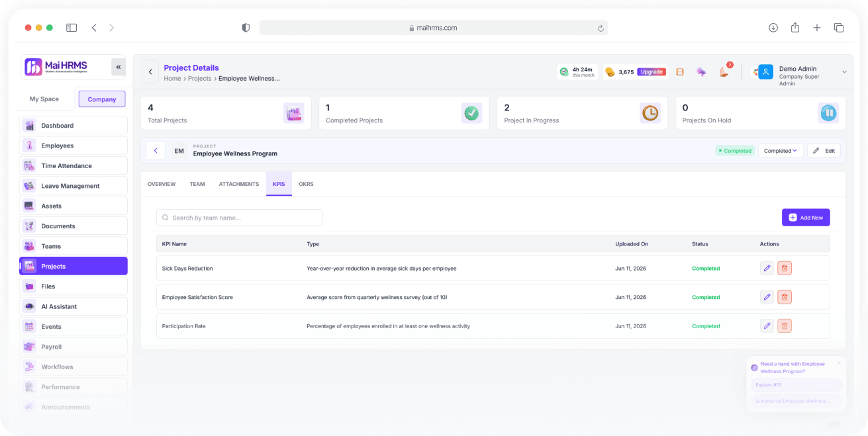Click the Safari privacy shield icon
Screen dimensions: 868x436
pos(246,28)
